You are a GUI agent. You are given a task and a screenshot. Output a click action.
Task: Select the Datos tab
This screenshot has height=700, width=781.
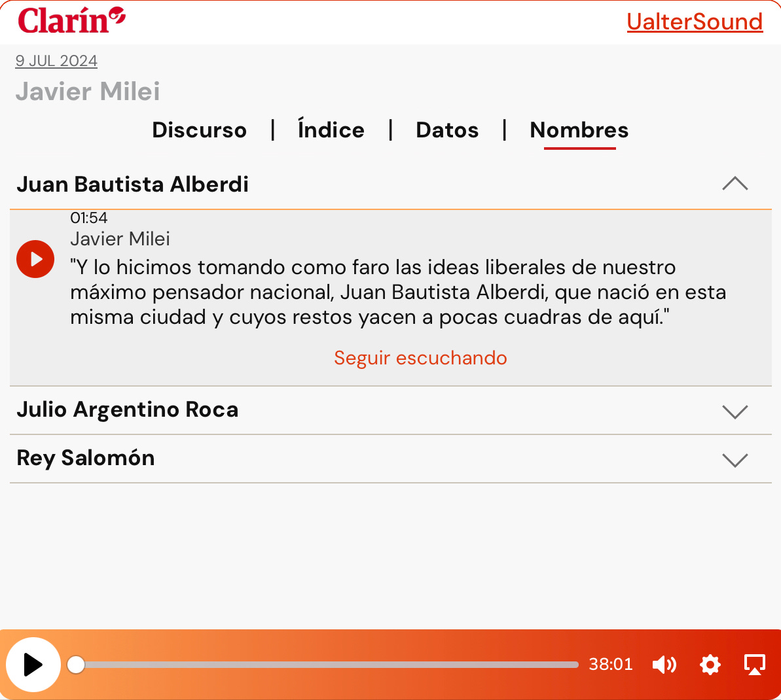[x=447, y=130]
